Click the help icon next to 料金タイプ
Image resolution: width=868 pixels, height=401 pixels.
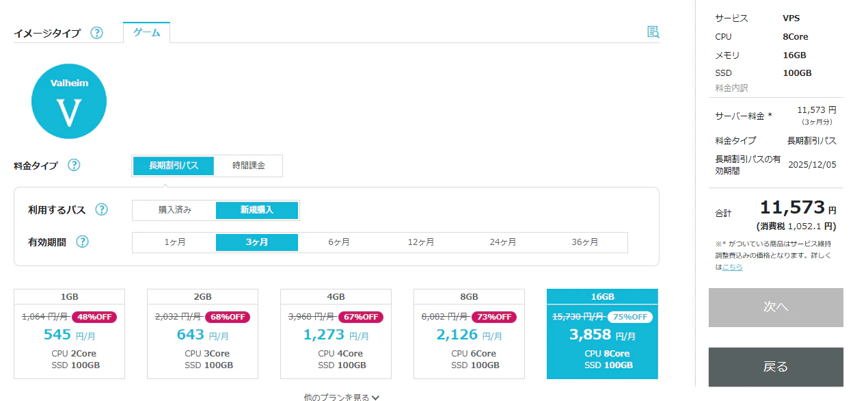tap(74, 165)
